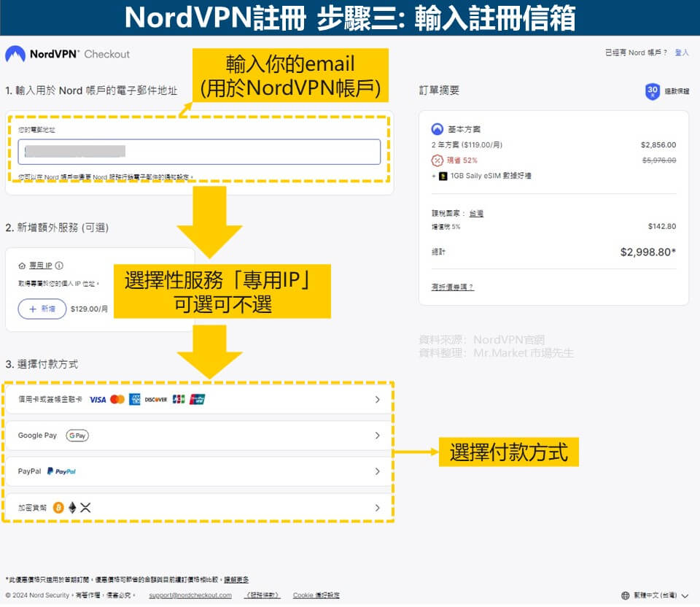Click the UnionPay card icon
The height and width of the screenshot is (607, 700).
tap(198, 400)
